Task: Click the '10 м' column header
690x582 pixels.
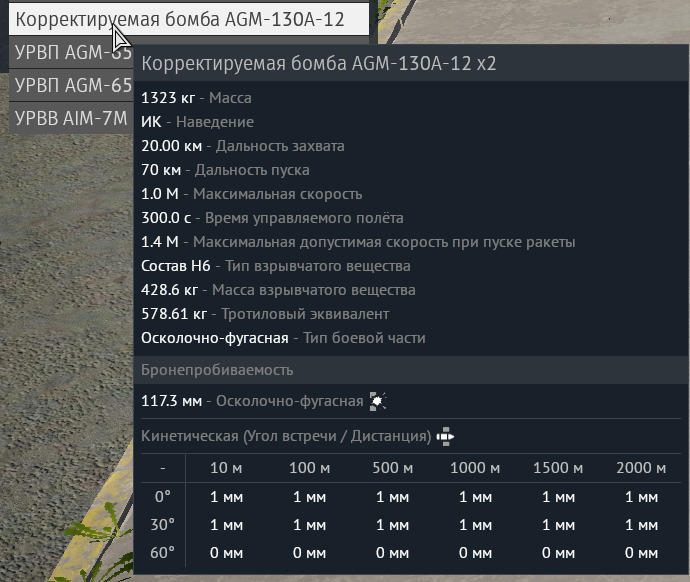Action: [226, 468]
